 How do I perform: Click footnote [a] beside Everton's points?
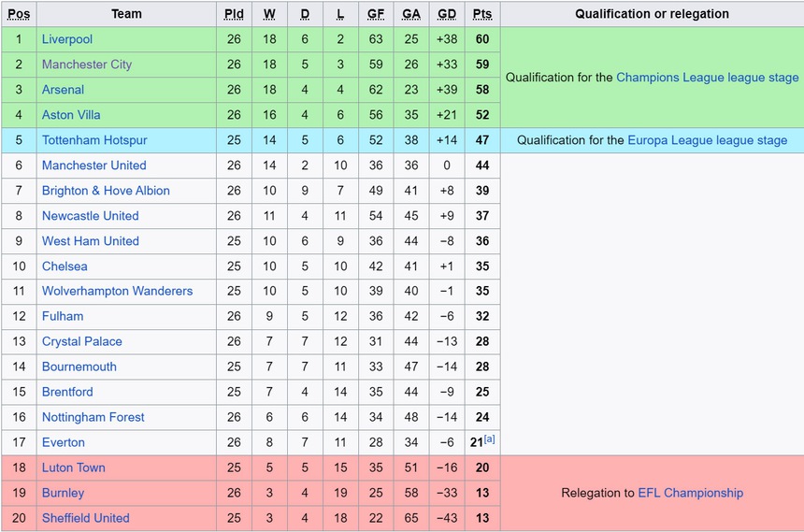point(490,439)
